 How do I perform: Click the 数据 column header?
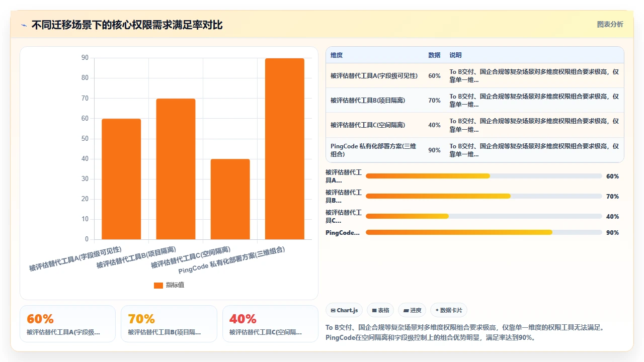coord(434,55)
